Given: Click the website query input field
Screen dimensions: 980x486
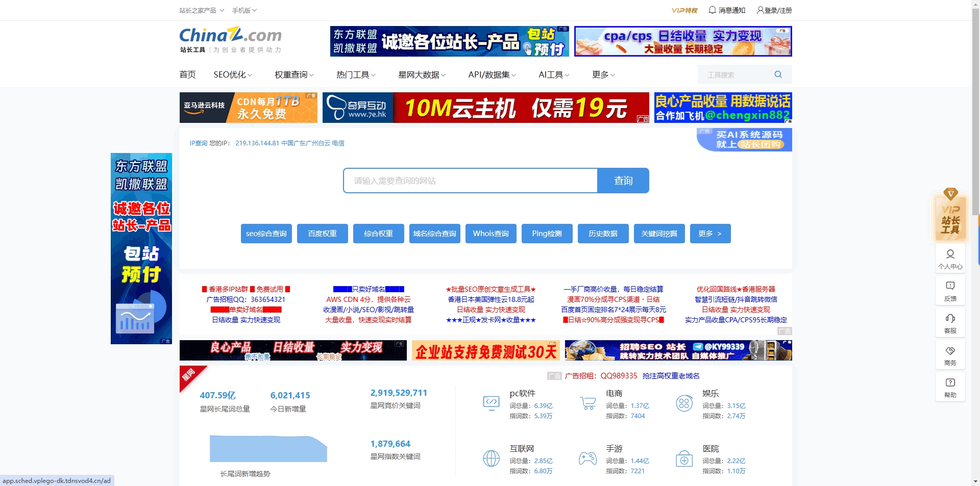Looking at the screenshot, I should point(470,181).
